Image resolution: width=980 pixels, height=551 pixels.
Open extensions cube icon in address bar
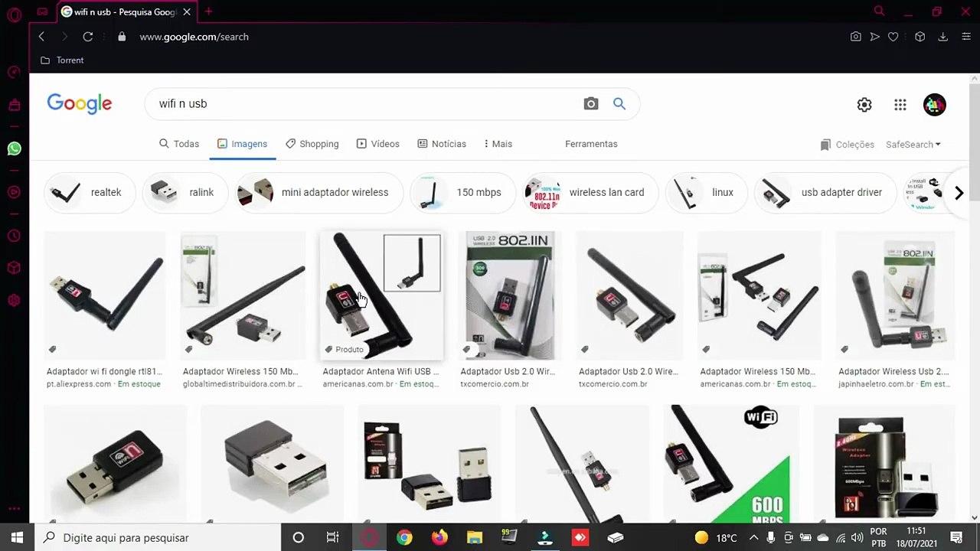tap(920, 37)
